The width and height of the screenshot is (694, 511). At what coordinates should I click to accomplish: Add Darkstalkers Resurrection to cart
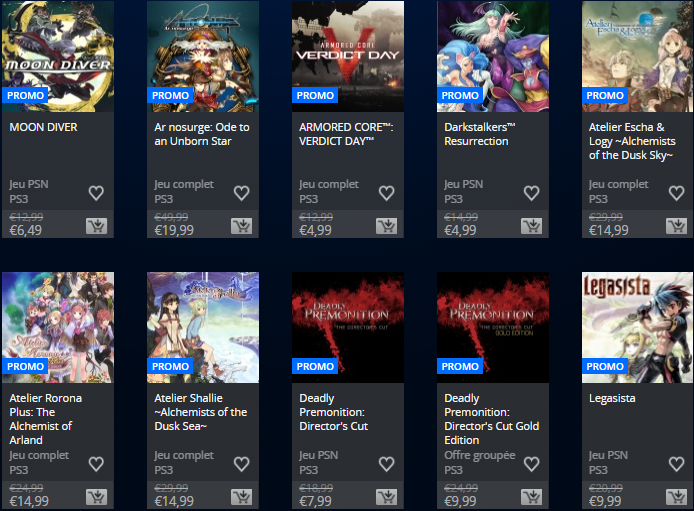pyautogui.click(x=532, y=226)
